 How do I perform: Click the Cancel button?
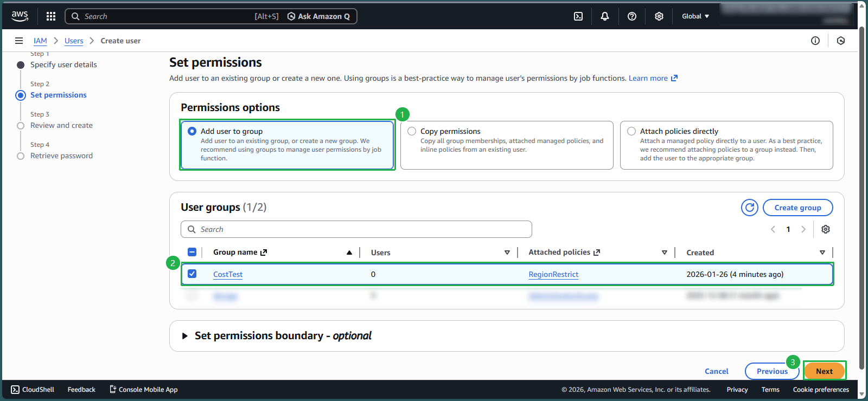(x=716, y=371)
